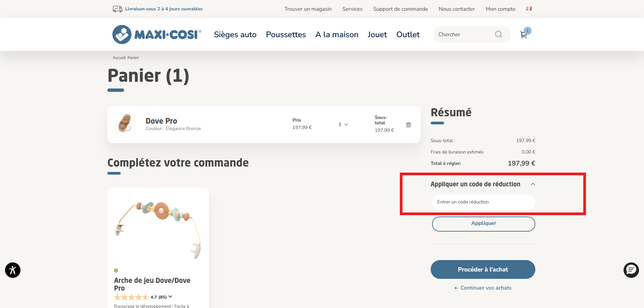Expand the reviews chevron next to (85)
Screen dimensions: 644x308
click(170, 297)
